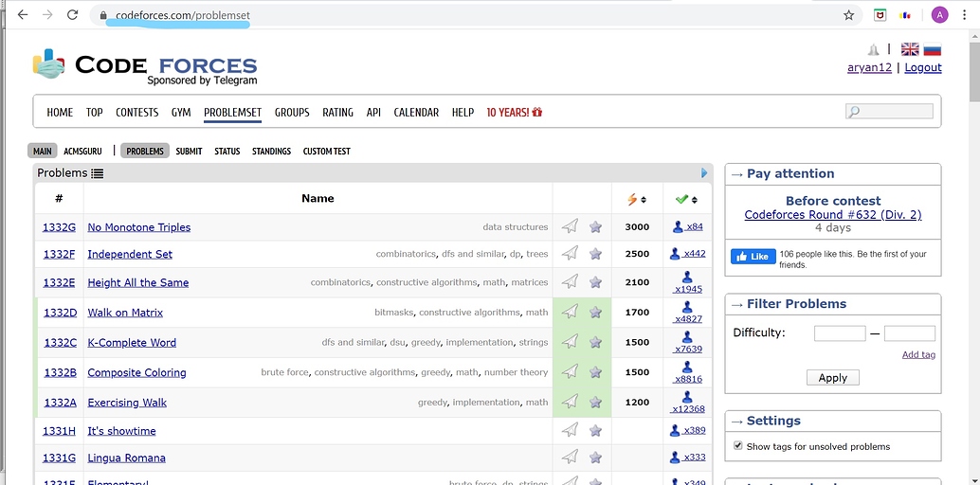
Task: Click the notification bell icon
Action: click(x=873, y=49)
